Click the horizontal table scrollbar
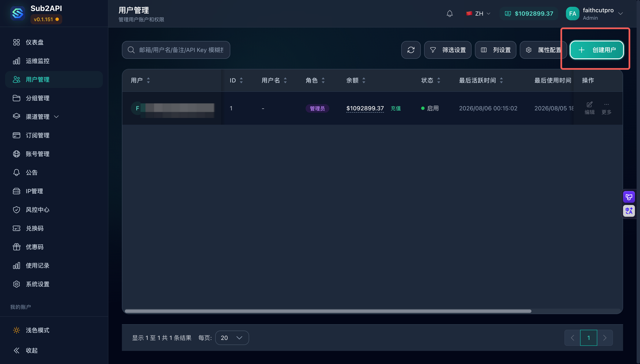640x364 pixels. (x=328, y=311)
